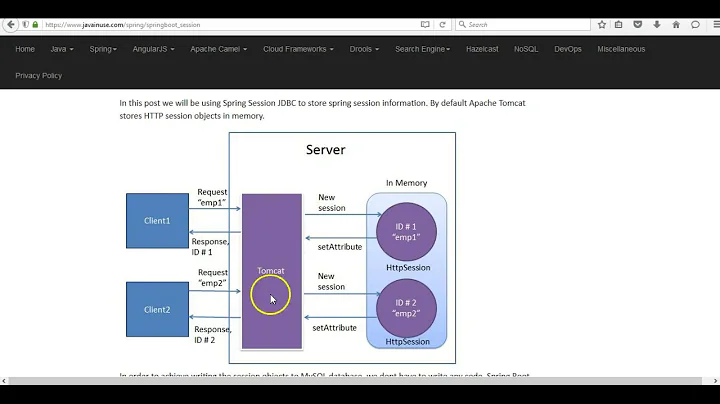Expand the Cloud Frameworks dropdown
This screenshot has height=404, width=720.
pyautogui.click(x=298, y=49)
